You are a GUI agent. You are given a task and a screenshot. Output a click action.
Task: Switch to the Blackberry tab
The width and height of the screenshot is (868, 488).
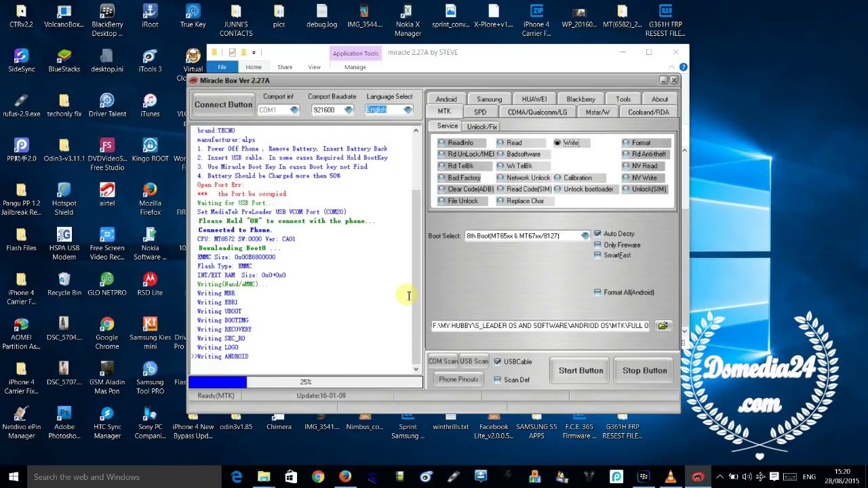[x=580, y=99]
